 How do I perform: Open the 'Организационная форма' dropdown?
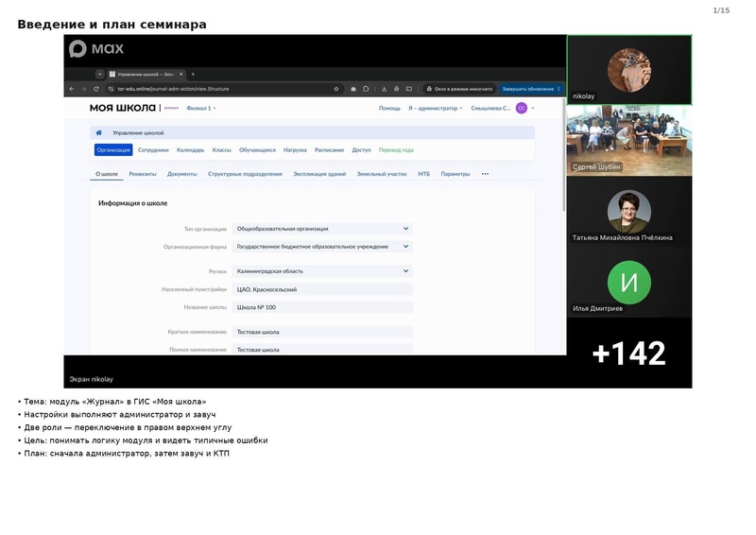point(322,247)
